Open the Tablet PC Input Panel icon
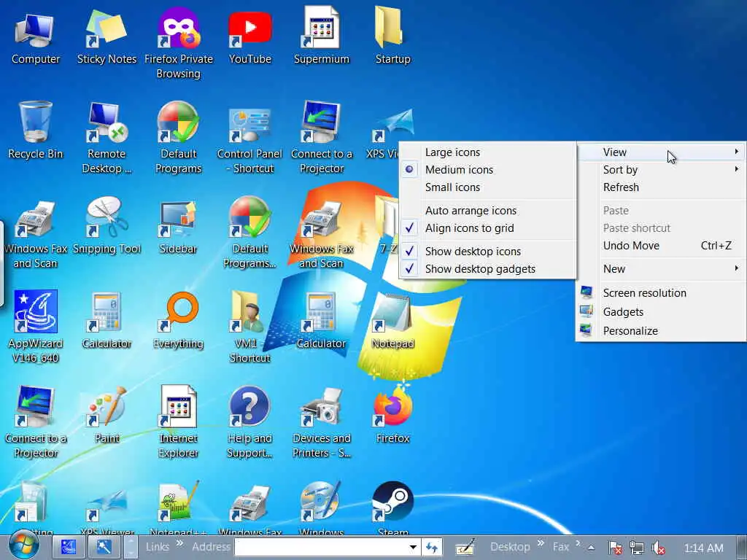The image size is (747, 560). 465,548
